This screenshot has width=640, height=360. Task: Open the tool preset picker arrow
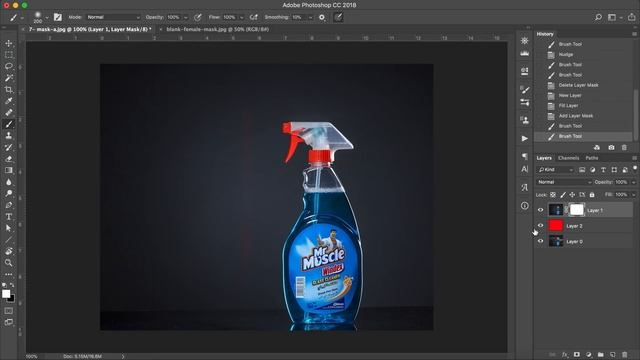pos(22,18)
